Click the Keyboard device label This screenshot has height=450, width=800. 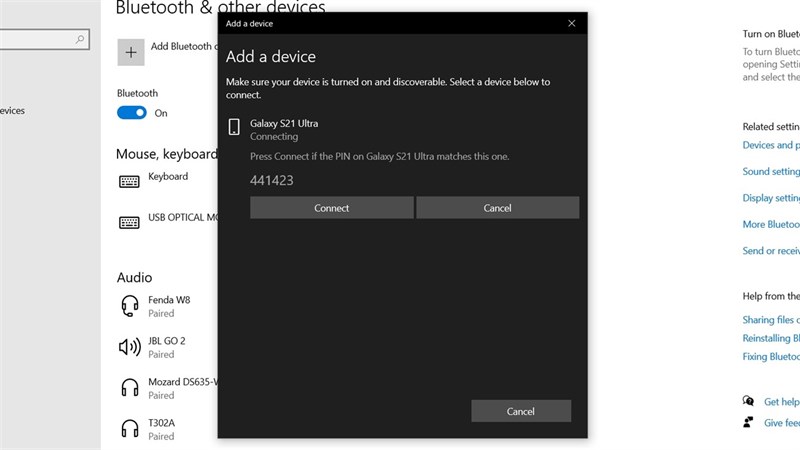pyautogui.click(x=168, y=177)
